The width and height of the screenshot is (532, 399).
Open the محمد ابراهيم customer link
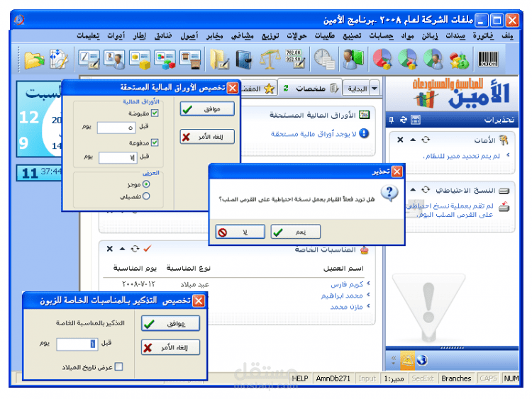(x=342, y=296)
